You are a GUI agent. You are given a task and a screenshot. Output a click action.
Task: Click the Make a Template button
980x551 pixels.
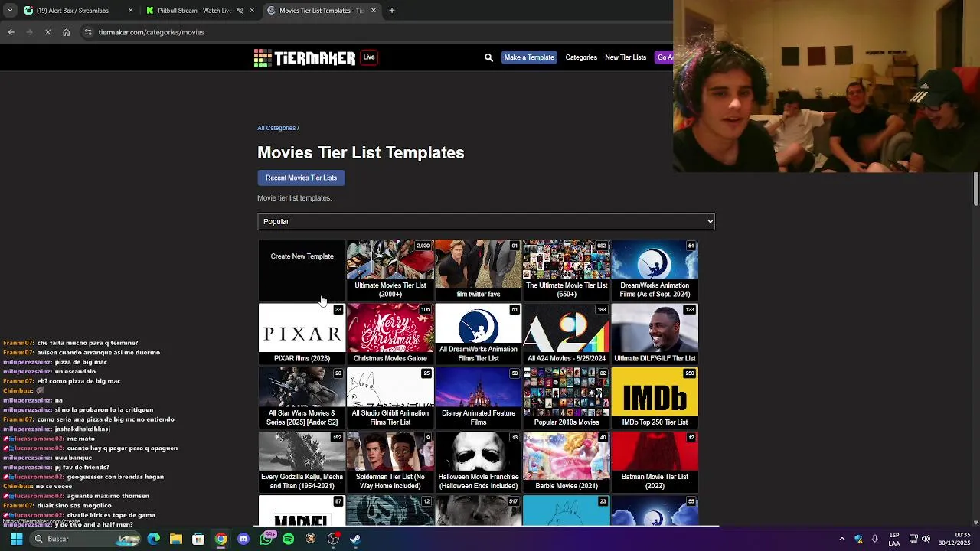click(x=529, y=57)
